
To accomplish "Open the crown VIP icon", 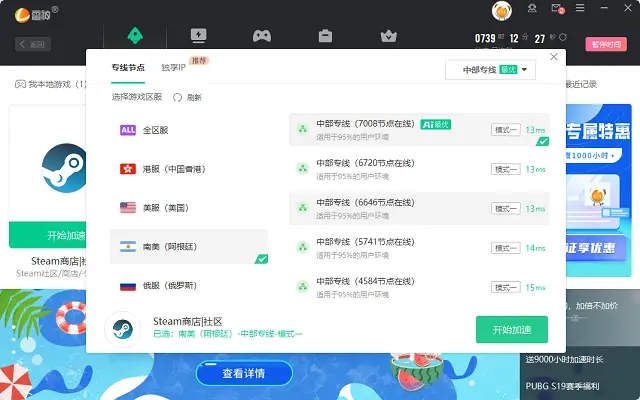I will 389,36.
